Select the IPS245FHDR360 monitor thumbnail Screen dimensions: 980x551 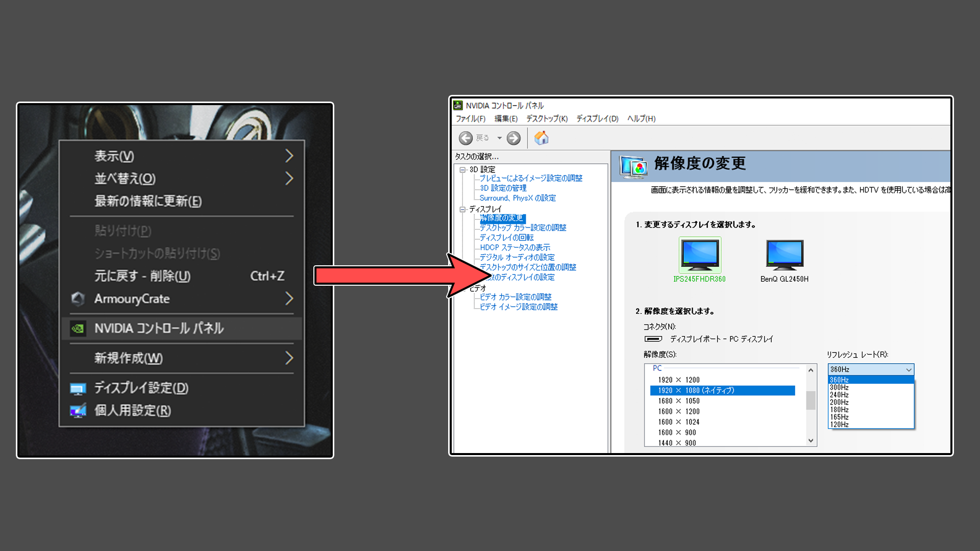click(x=700, y=255)
